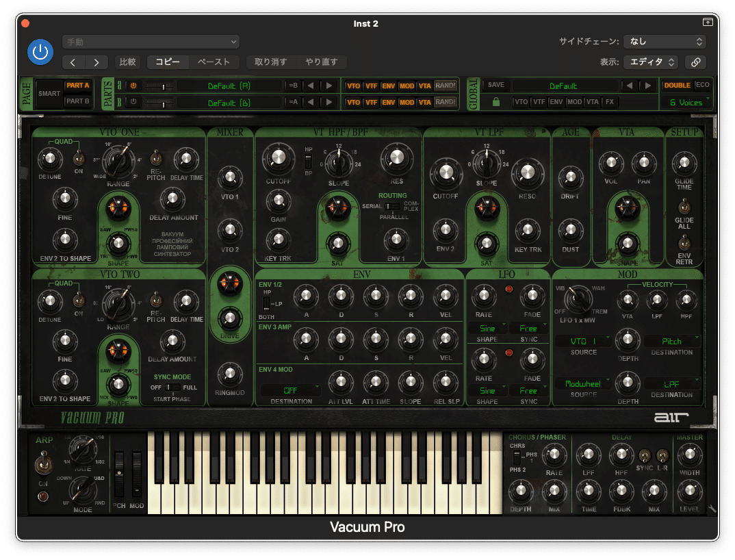Toggle VTO ONE Quad ON switch
The width and height of the screenshot is (735, 560).
(x=79, y=159)
